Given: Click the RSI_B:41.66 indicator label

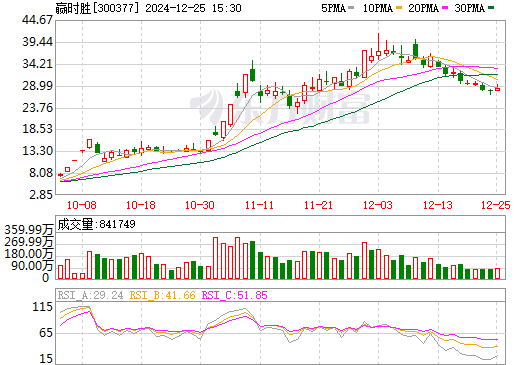Looking at the screenshot, I should coord(162,295).
